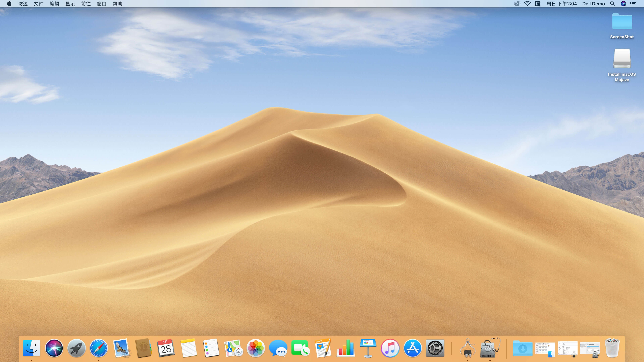
Task: Open Spotlight search magnifier
Action: pos(612,4)
